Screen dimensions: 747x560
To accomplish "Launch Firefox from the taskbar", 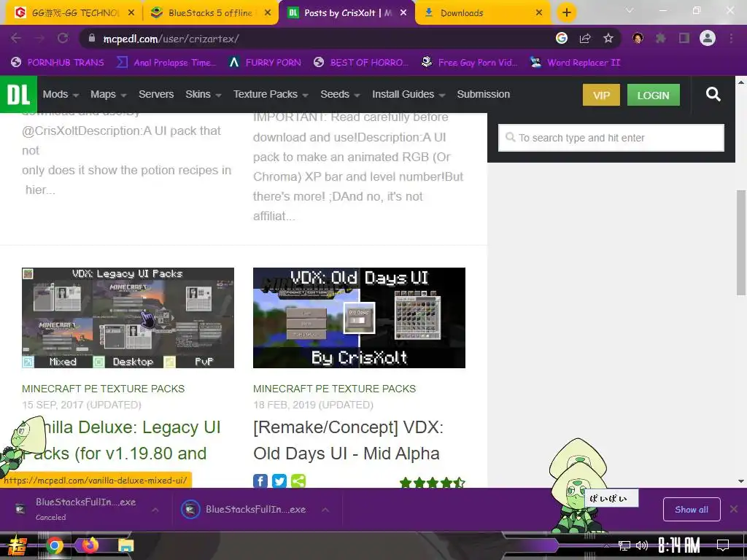I will click(x=90, y=545).
